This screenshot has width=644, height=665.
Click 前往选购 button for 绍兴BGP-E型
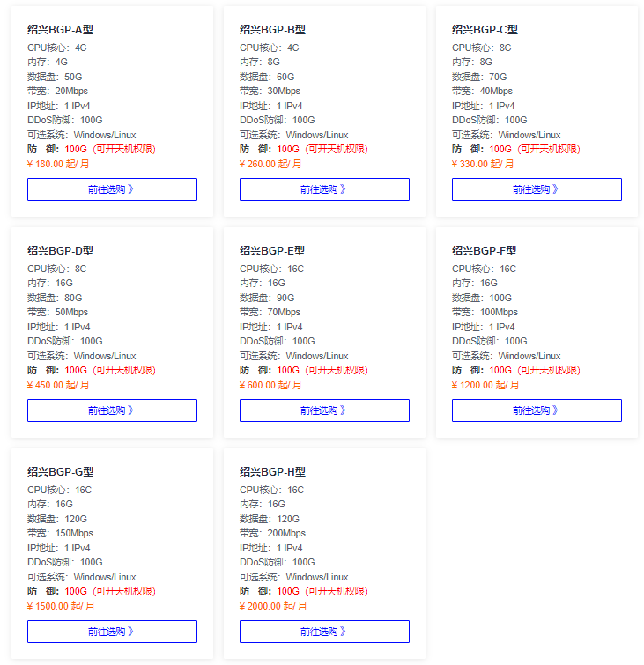pyautogui.click(x=324, y=410)
